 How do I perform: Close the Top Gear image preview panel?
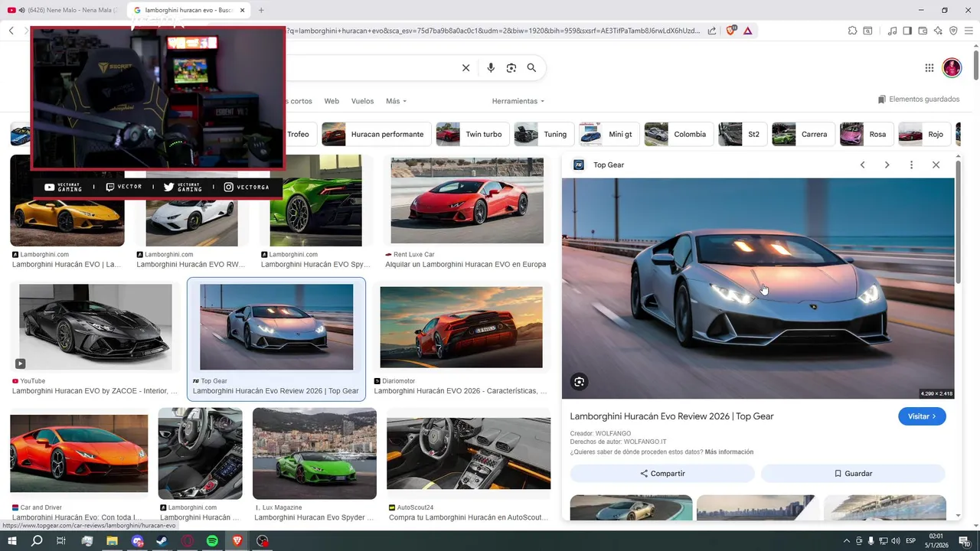(936, 165)
